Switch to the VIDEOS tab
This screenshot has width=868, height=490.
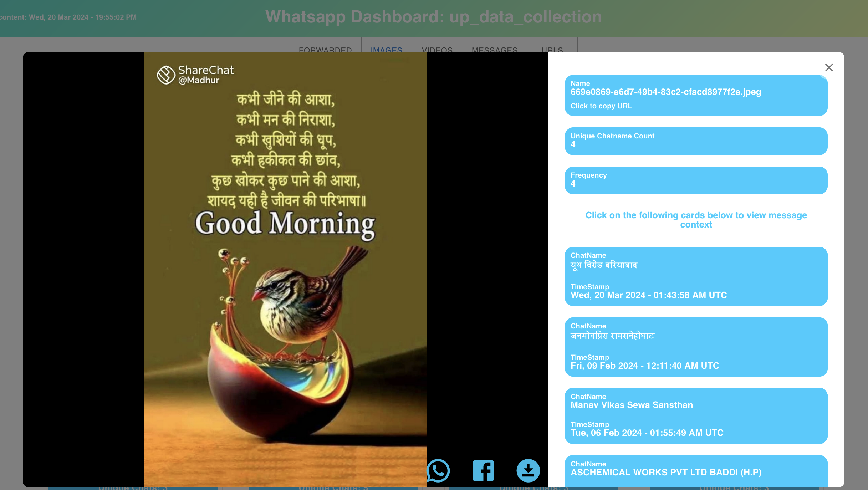[x=437, y=49]
